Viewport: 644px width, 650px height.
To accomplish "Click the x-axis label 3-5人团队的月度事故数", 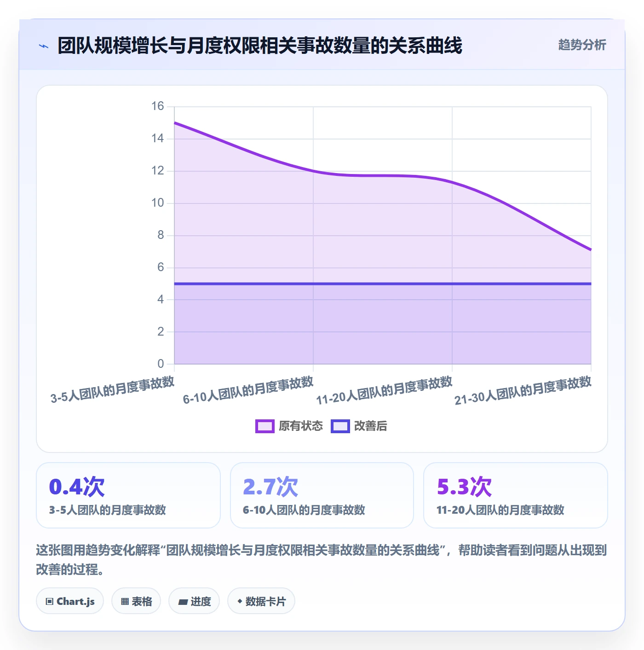I will 112,389.
